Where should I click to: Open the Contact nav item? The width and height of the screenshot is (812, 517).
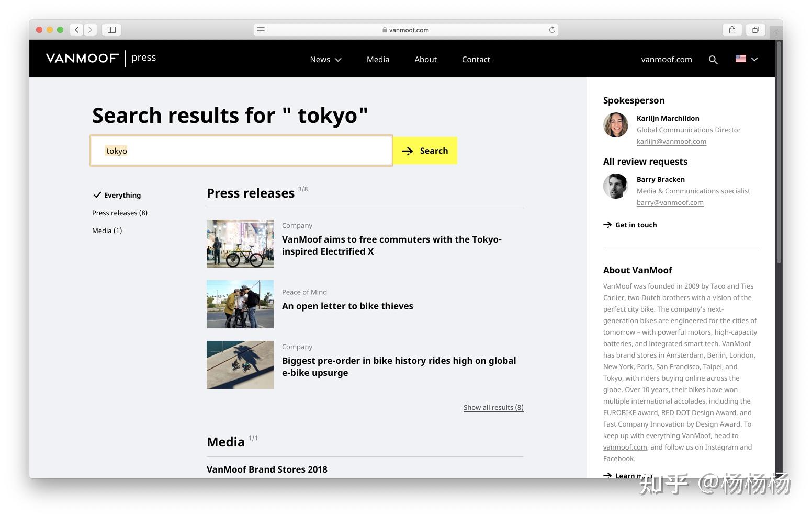click(476, 60)
